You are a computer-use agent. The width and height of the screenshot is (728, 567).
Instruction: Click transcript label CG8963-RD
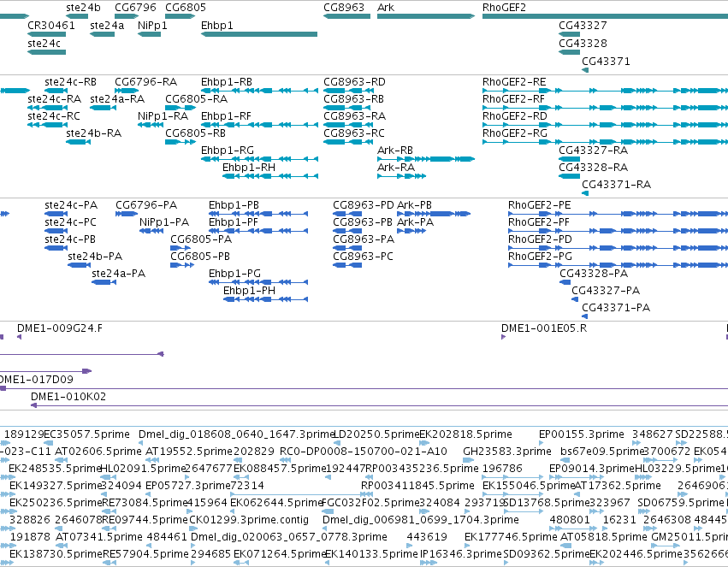click(354, 82)
